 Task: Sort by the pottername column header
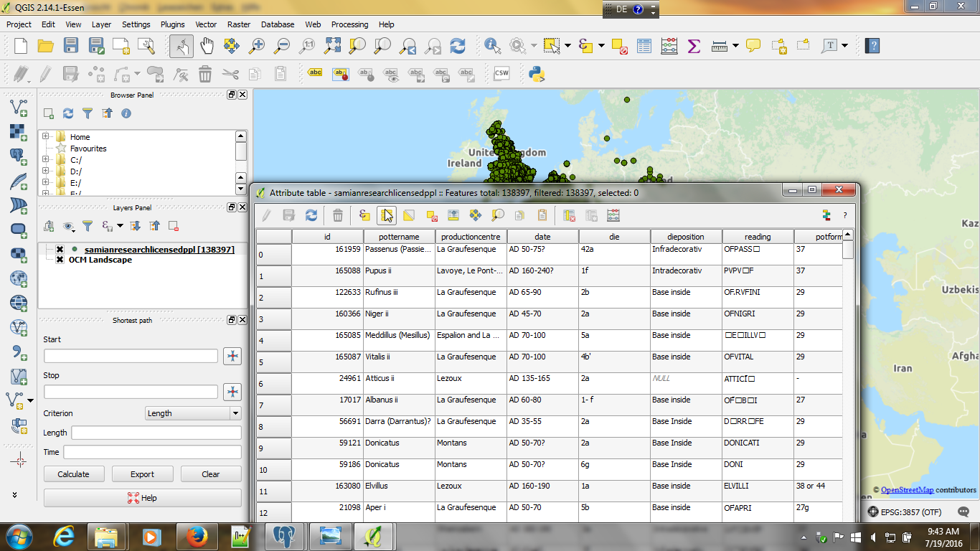click(x=399, y=236)
